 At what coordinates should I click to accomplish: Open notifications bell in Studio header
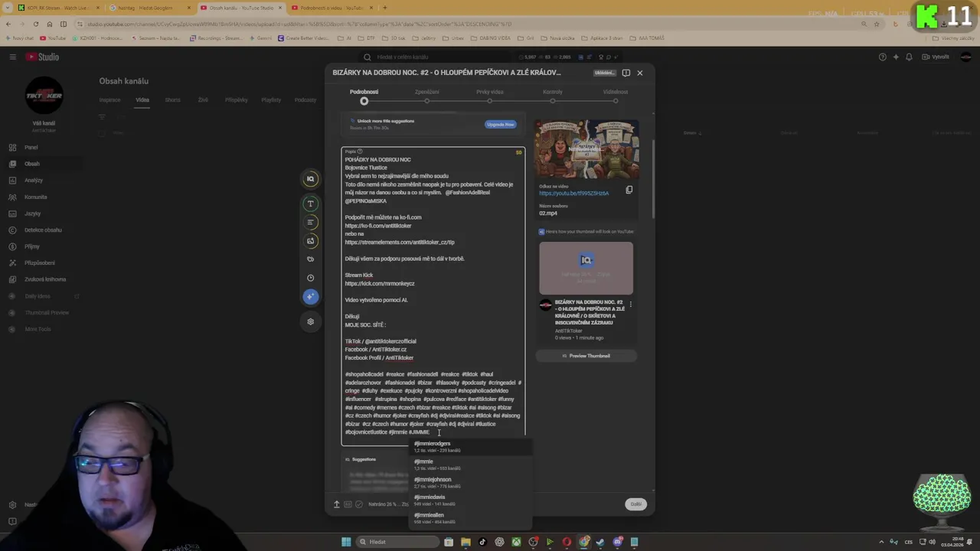(x=909, y=57)
